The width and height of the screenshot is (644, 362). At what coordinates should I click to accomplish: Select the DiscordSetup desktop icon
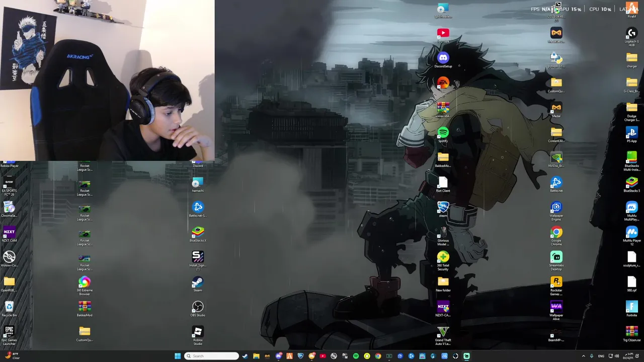(x=443, y=60)
